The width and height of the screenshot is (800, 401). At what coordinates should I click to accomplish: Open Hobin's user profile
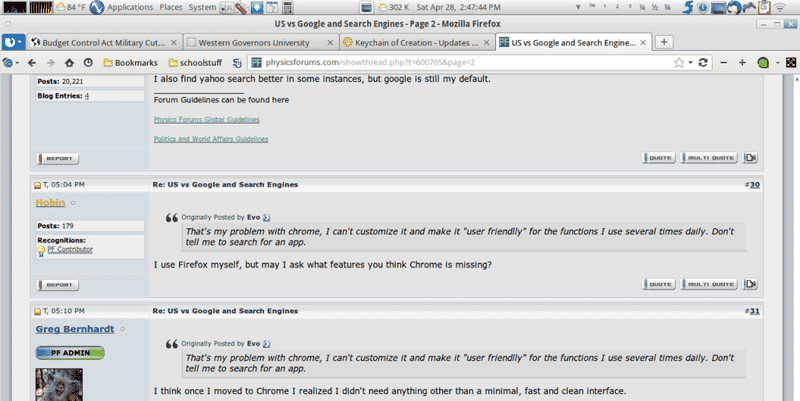coord(50,203)
